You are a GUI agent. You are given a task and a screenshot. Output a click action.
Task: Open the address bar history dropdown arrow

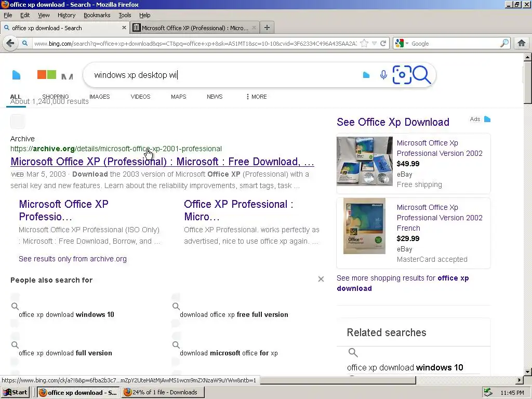pos(374,44)
